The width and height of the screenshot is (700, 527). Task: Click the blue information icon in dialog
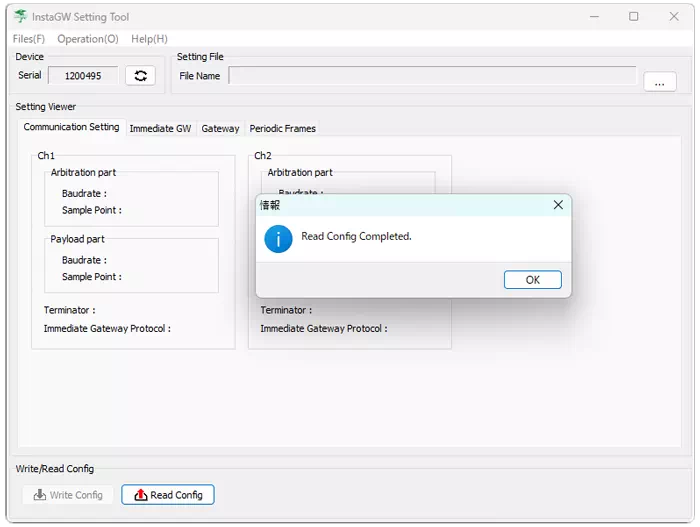[x=278, y=238]
